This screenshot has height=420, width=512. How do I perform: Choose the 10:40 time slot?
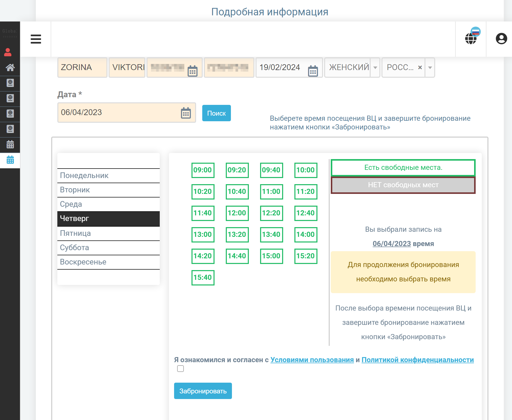[237, 192]
